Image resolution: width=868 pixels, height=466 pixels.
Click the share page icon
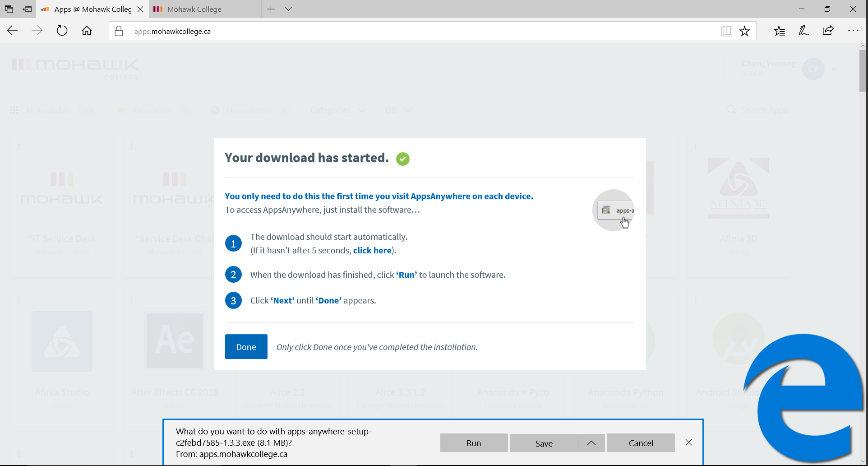click(828, 31)
